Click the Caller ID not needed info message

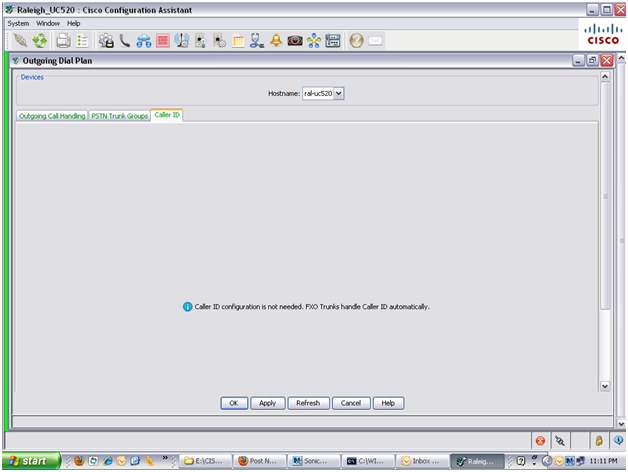coord(306,307)
